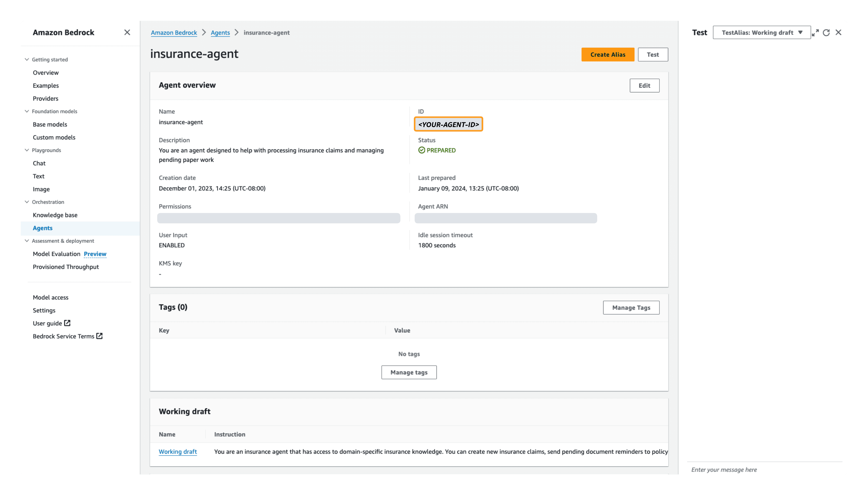Click the Instruction column header
Viewport: 868px width, 495px height.
230,434
